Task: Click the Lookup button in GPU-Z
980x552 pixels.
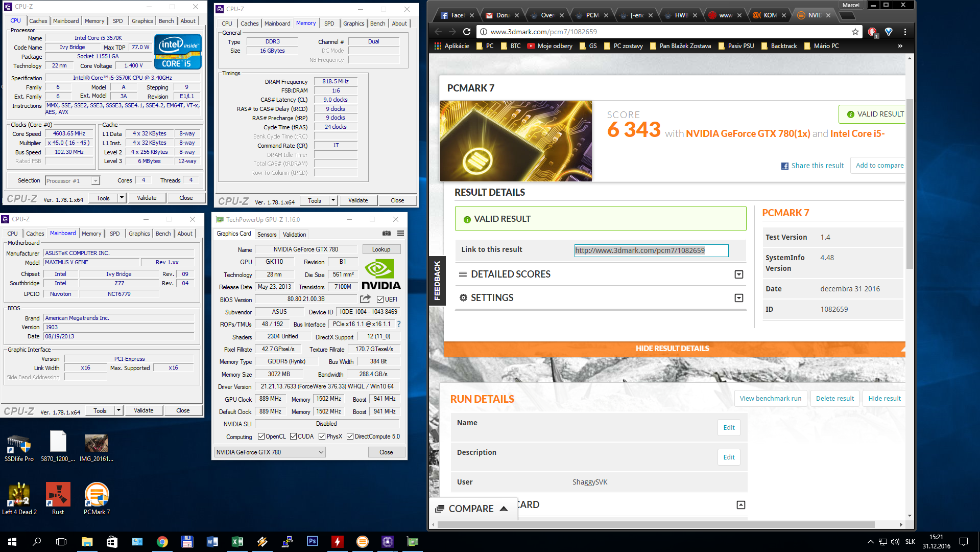Action: pos(381,249)
